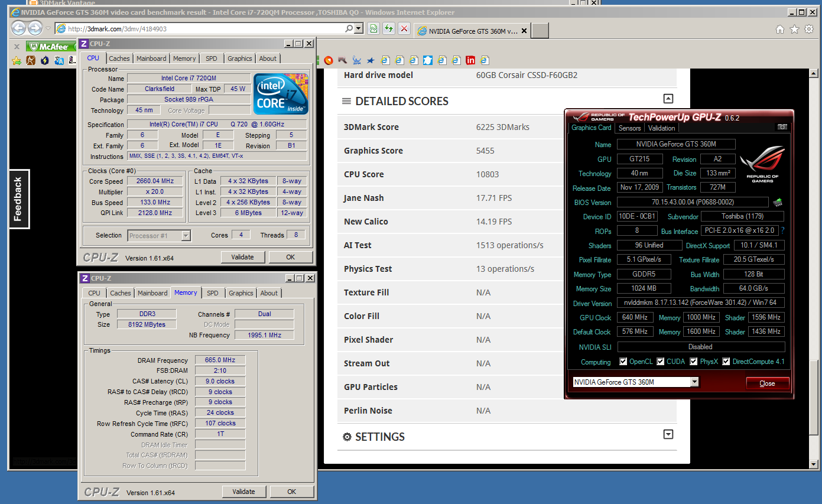
Task: Open Validation tab in GPU-Z
Action: [661, 128]
